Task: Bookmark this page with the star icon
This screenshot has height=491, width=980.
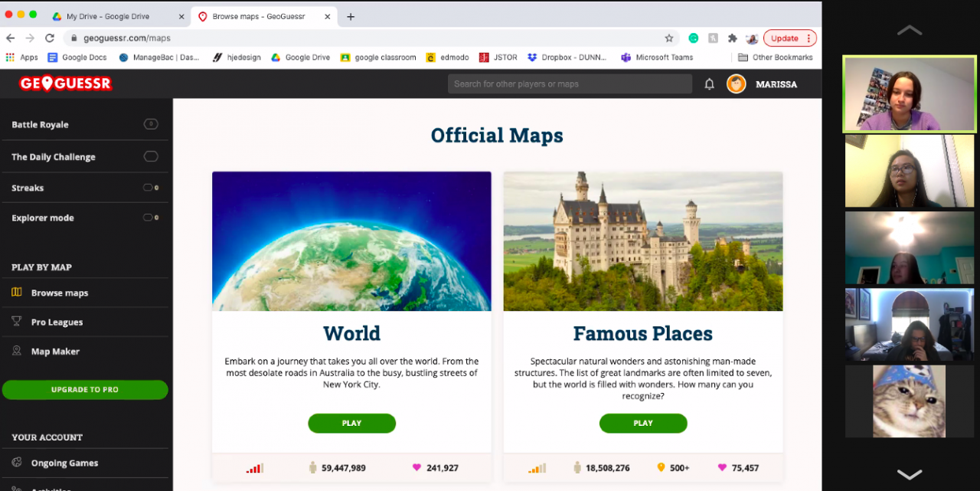Action: pos(669,38)
